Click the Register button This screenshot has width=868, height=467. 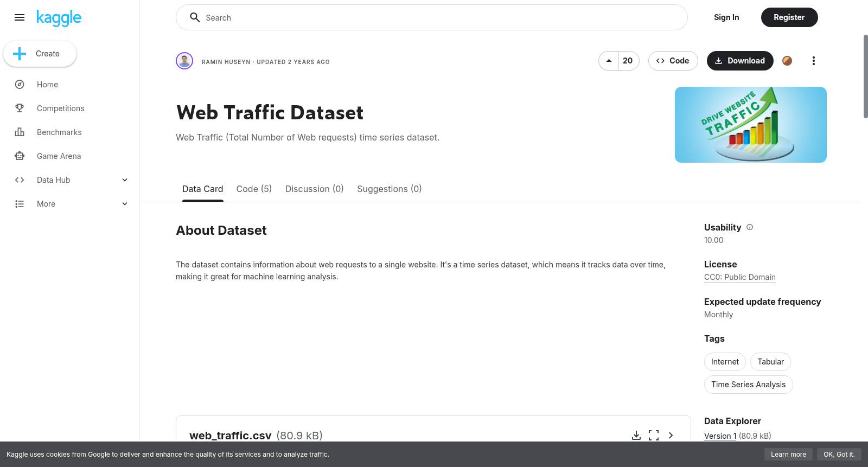789,17
